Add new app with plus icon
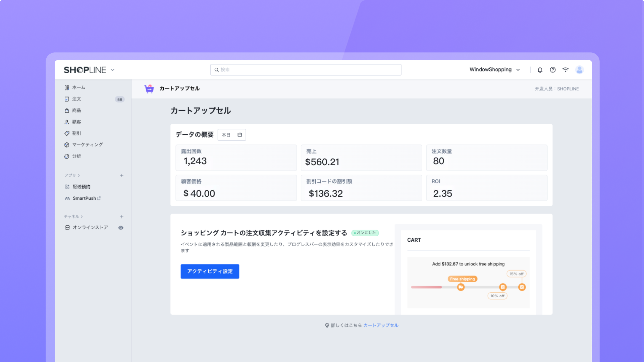Image resolution: width=644 pixels, height=362 pixels. pos(122,176)
